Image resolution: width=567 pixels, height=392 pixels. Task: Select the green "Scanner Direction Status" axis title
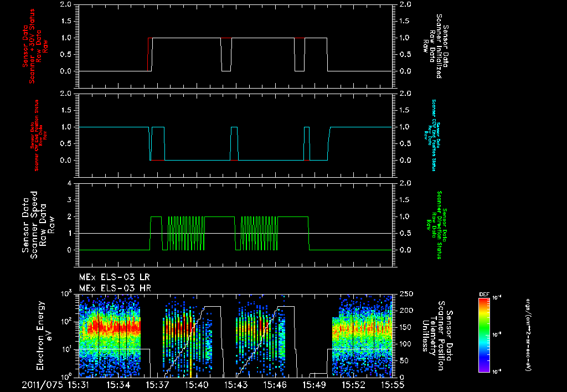[x=439, y=225]
